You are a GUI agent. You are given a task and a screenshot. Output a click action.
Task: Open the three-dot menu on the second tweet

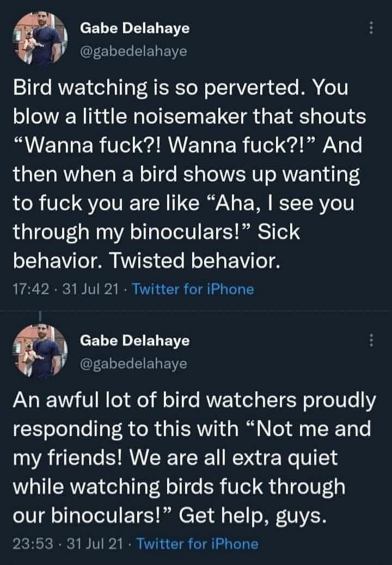point(371,341)
